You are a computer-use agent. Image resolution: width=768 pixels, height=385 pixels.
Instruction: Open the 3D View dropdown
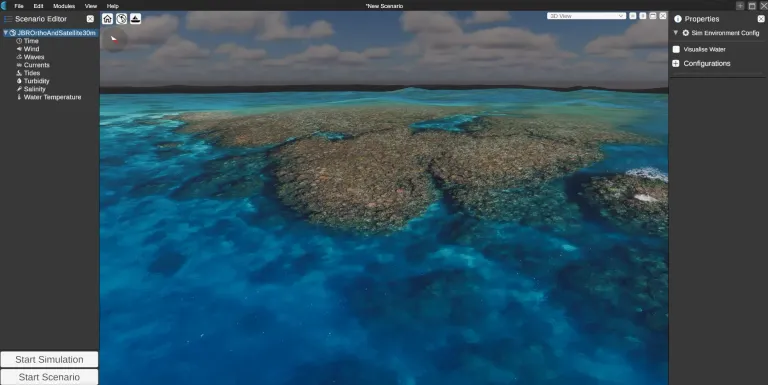(586, 16)
